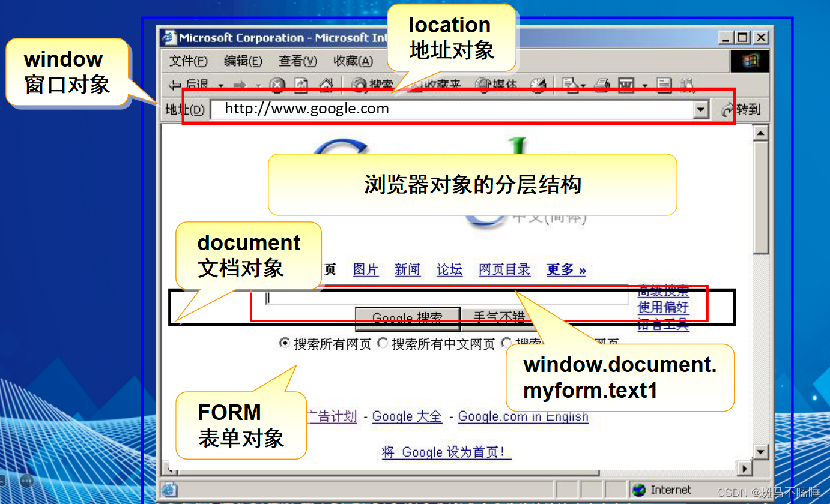Go to the Home page icon
Screen dimensions: 830x504
point(326,86)
